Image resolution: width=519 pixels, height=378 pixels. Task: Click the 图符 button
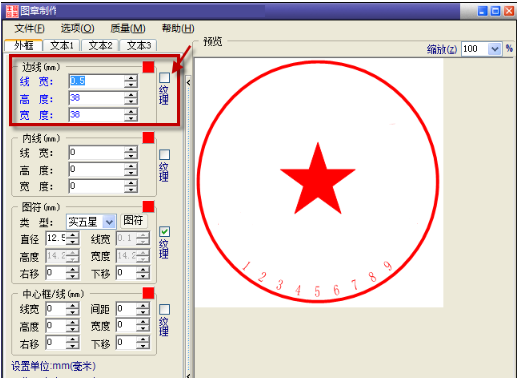133,220
